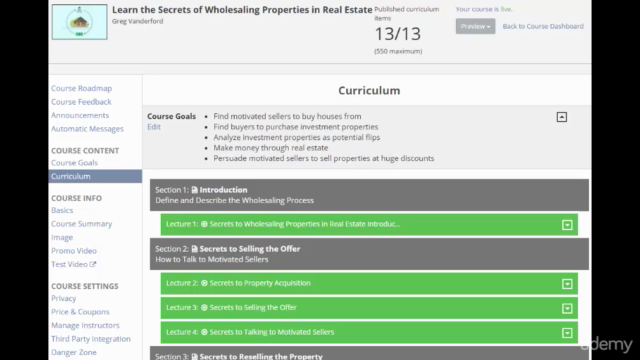Open Course Roadmap in sidebar
Screen dimensions: 640x360
pyautogui.click(x=82, y=88)
